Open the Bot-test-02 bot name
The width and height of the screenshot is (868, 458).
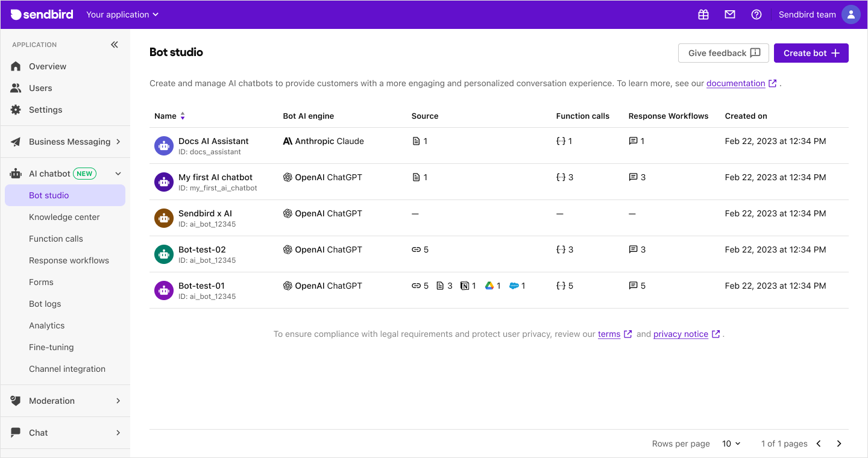(x=202, y=249)
